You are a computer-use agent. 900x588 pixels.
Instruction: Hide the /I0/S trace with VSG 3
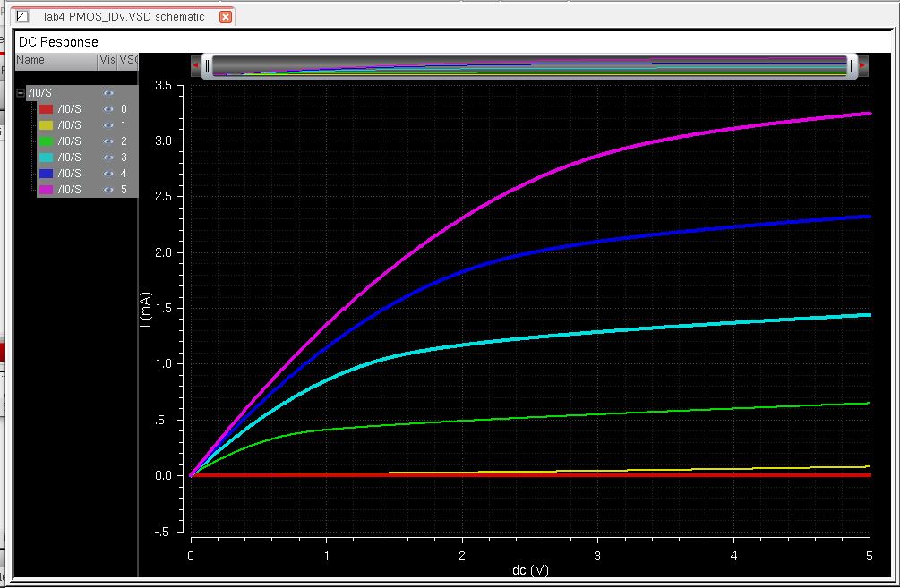(108, 158)
